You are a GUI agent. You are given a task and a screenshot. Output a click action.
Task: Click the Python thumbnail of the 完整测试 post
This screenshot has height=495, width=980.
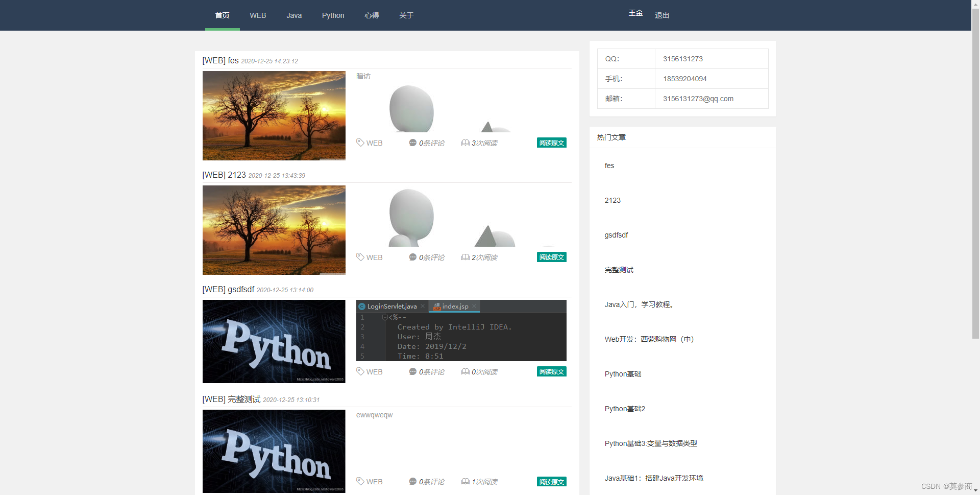point(274,451)
